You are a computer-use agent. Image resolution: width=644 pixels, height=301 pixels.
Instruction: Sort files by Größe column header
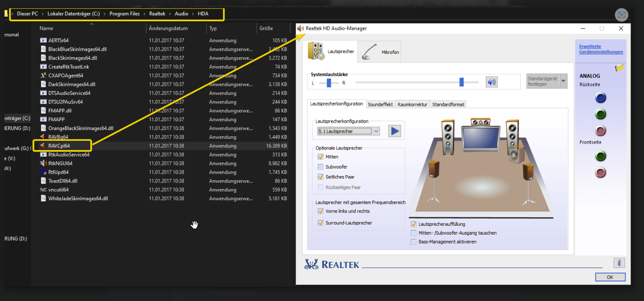(266, 28)
